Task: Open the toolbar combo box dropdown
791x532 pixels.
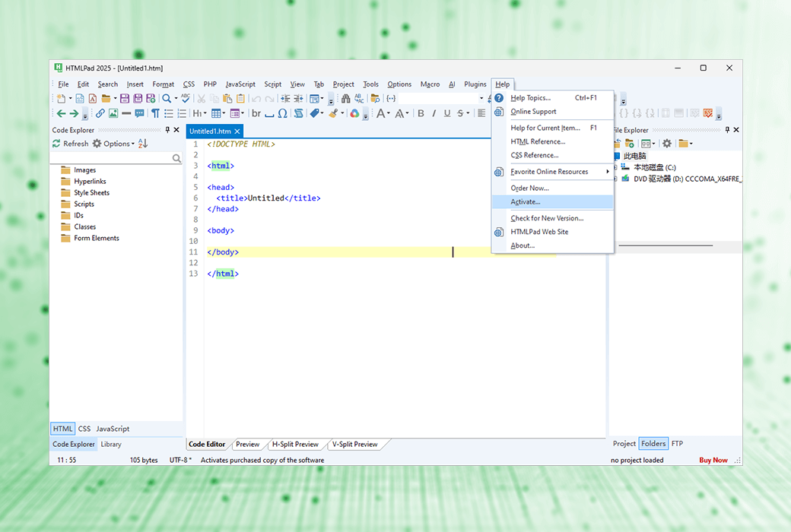Action: click(481, 98)
